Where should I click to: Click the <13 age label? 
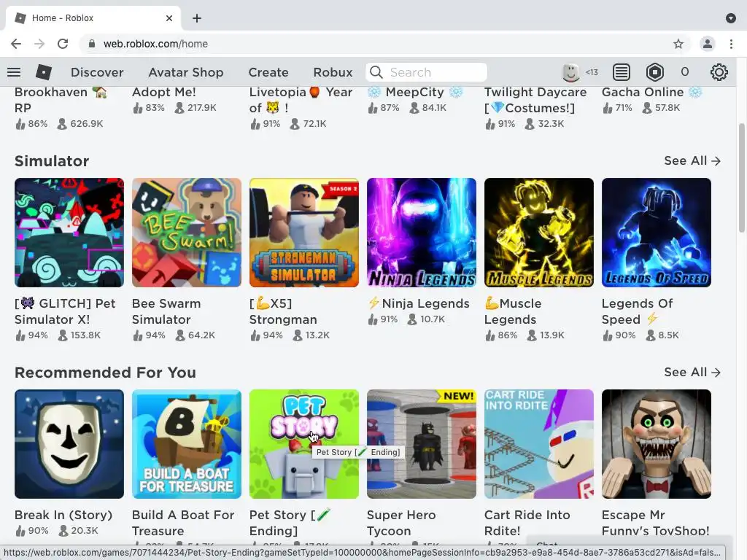(x=592, y=72)
